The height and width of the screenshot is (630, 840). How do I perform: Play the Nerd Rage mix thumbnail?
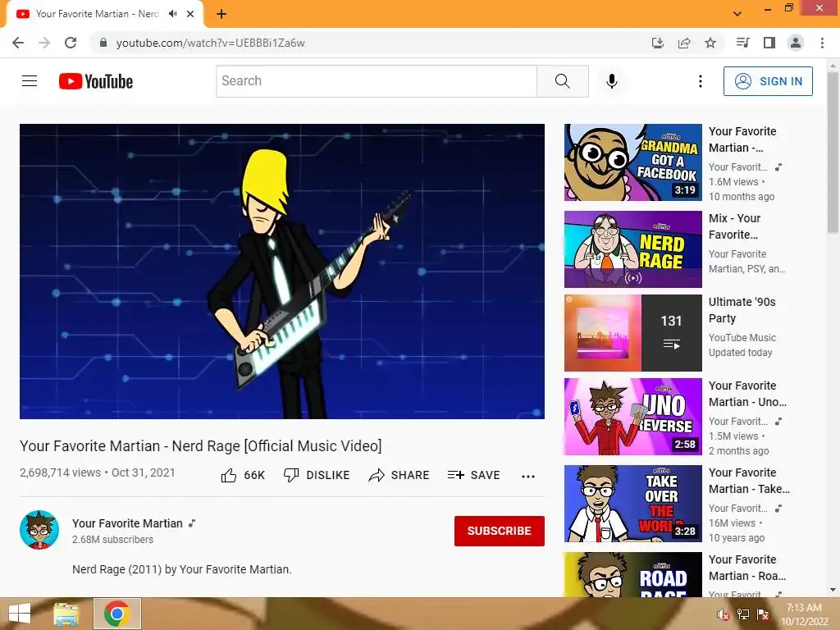coord(633,249)
